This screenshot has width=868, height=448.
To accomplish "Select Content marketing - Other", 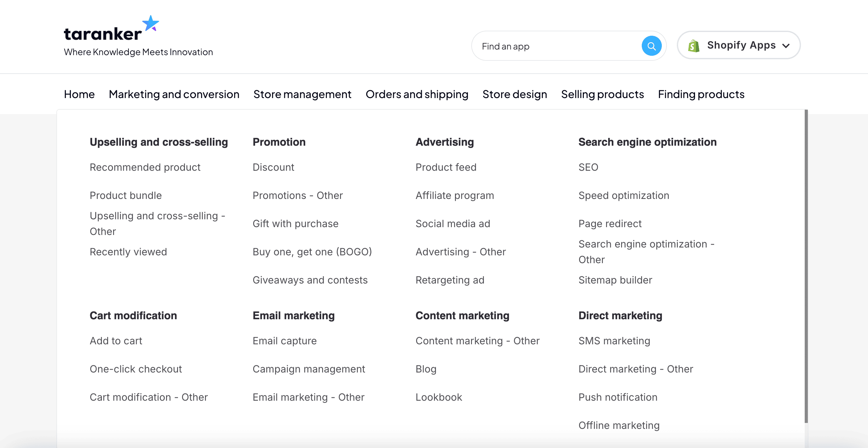I will click(x=478, y=341).
